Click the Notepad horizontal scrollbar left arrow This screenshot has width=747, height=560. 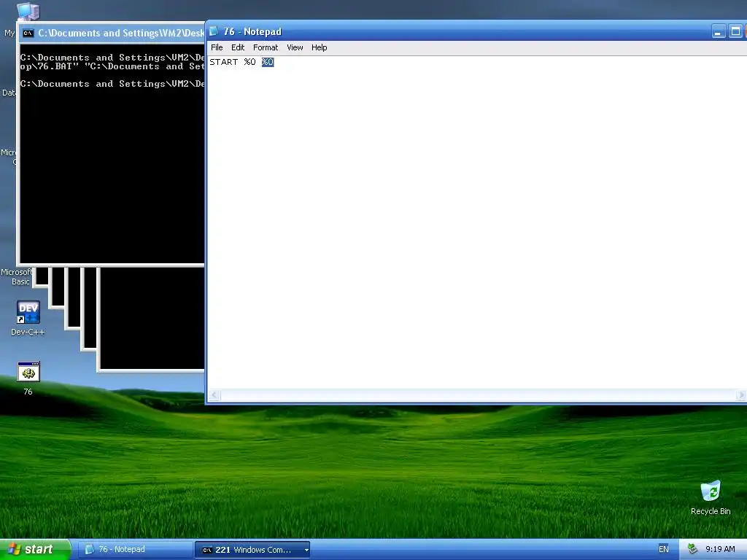click(215, 394)
